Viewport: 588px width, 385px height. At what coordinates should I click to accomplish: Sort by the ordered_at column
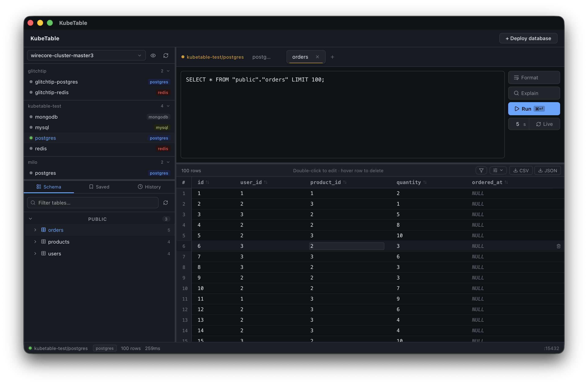pos(506,182)
